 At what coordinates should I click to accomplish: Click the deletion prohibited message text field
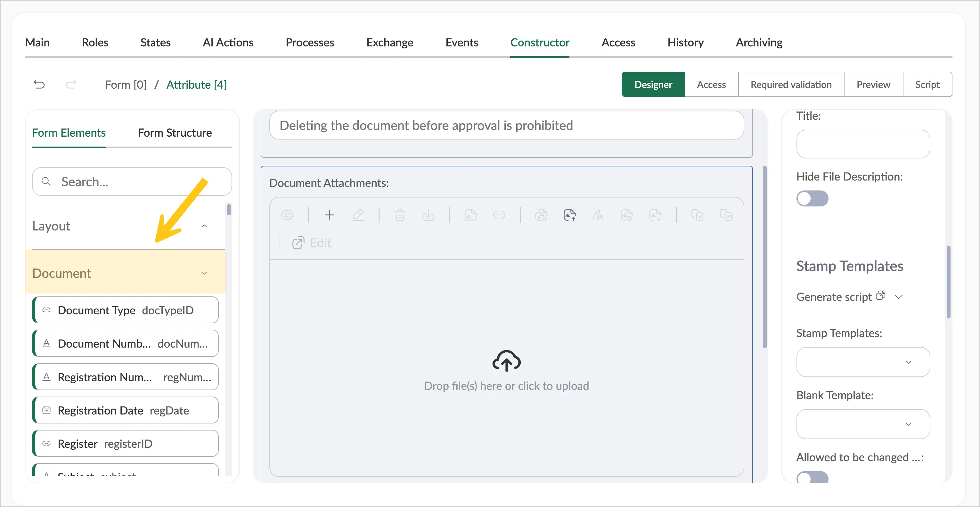[506, 125]
